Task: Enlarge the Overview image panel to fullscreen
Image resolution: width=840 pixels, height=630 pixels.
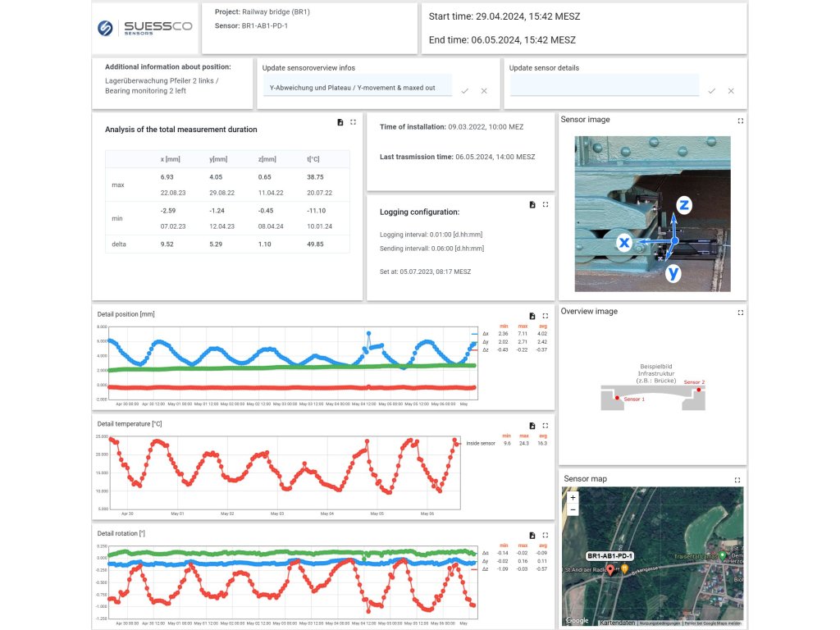Action: click(x=741, y=313)
